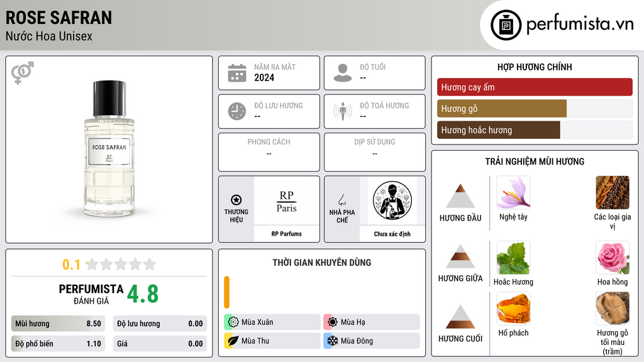Click the Trải nghiệm mùi hương heading
644x362 pixels.
(535, 162)
